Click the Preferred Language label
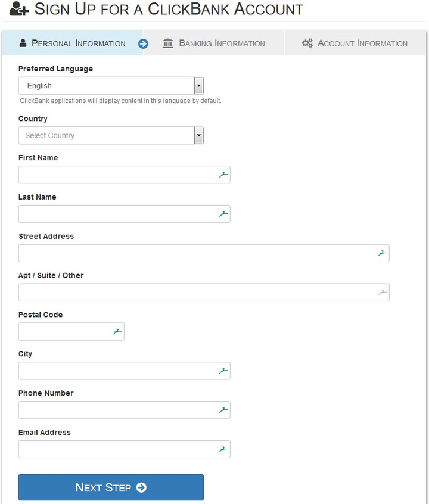 coord(55,69)
